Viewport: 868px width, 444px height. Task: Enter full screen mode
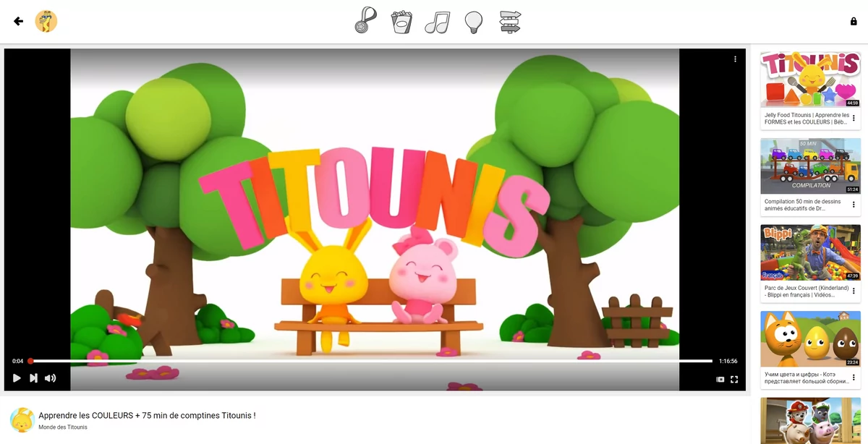coord(734,379)
